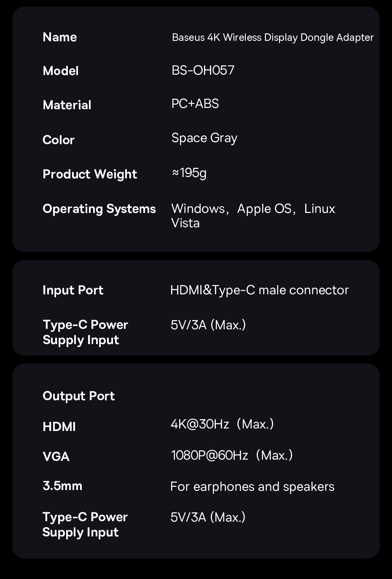This screenshot has width=392, height=579.
Task: Click the 'Material' label
Action: click(67, 105)
